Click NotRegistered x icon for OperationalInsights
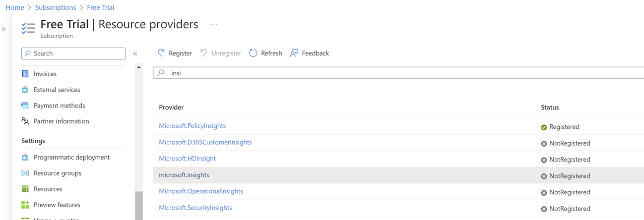The width and height of the screenshot is (644, 220). click(x=544, y=193)
